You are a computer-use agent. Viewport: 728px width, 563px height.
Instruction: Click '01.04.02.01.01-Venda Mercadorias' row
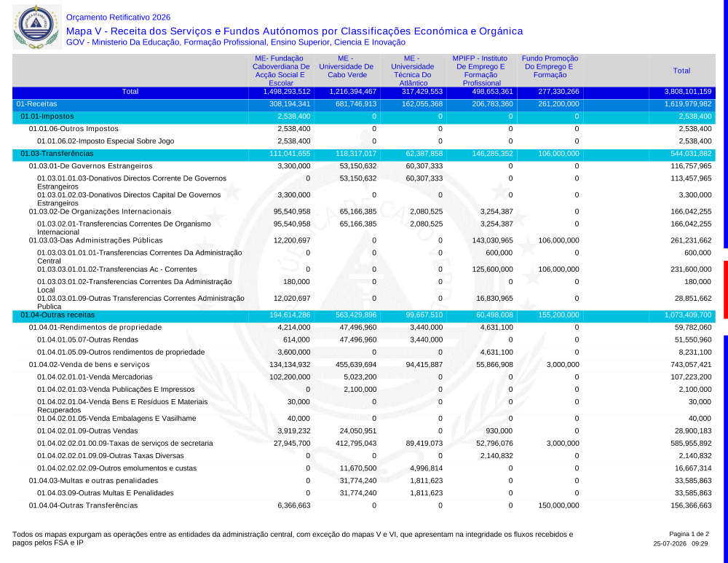363,377
